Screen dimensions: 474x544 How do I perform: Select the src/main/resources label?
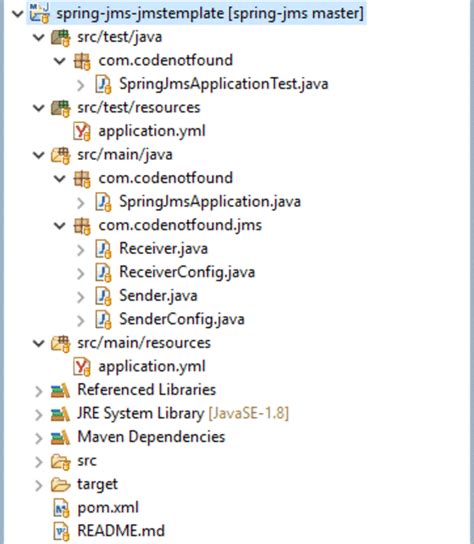click(x=144, y=343)
